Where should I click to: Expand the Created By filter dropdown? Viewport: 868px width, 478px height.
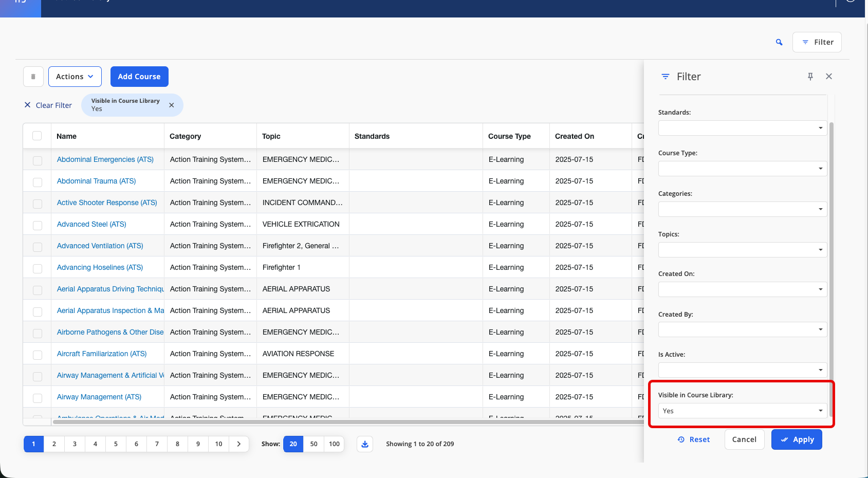click(743, 329)
